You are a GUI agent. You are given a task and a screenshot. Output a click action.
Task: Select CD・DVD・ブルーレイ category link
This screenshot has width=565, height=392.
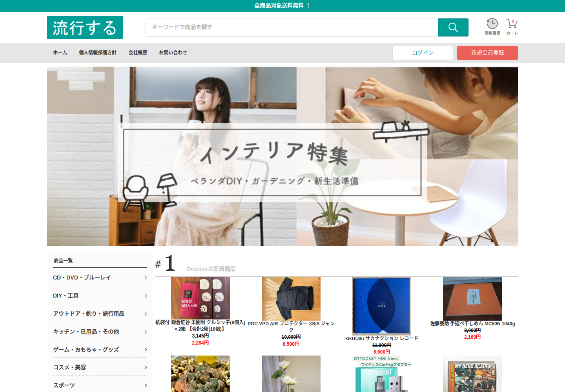click(x=82, y=278)
